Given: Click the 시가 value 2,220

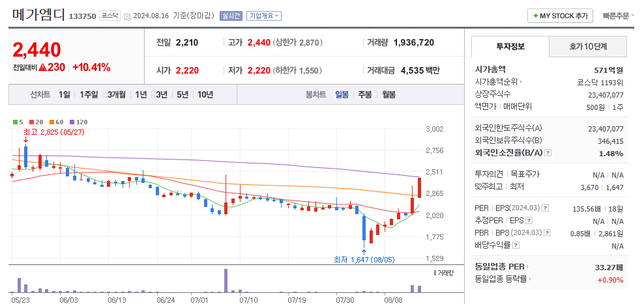Looking at the screenshot, I should 187,70.
